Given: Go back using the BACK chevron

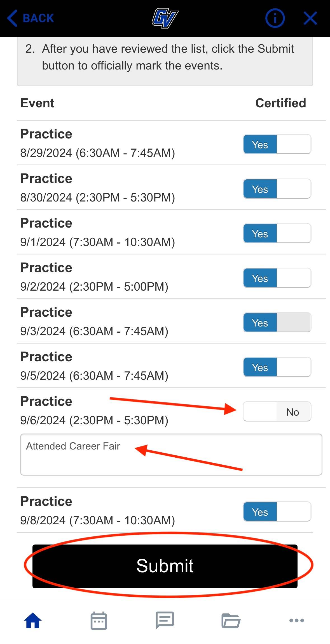Looking at the screenshot, I should [x=30, y=18].
